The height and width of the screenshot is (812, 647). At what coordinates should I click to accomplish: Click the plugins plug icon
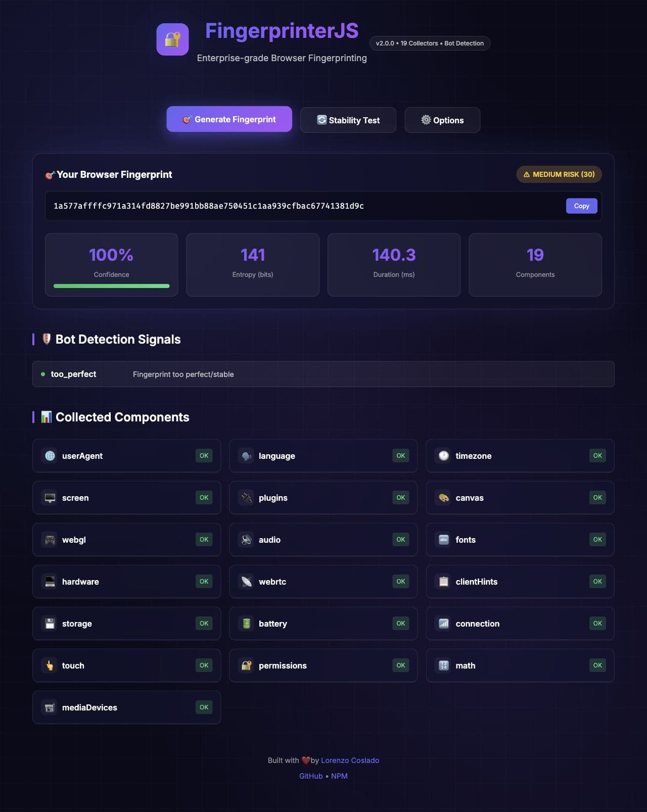point(247,498)
